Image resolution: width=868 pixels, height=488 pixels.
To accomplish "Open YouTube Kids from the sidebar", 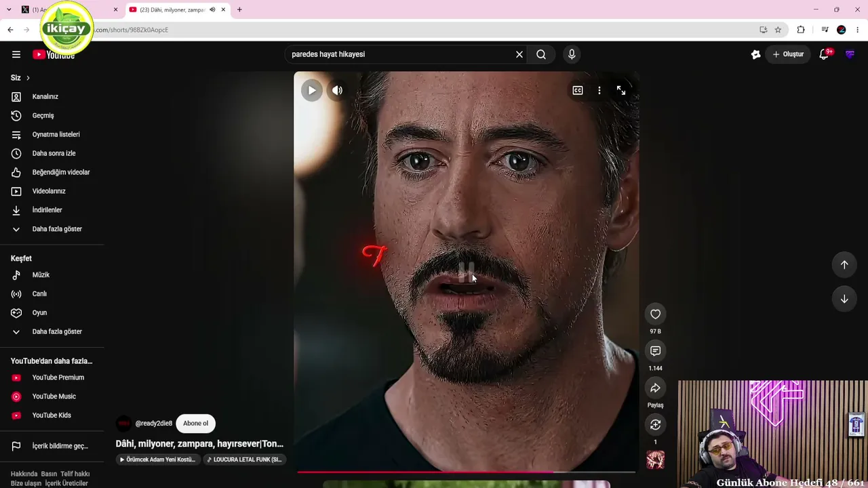I will [x=52, y=416].
